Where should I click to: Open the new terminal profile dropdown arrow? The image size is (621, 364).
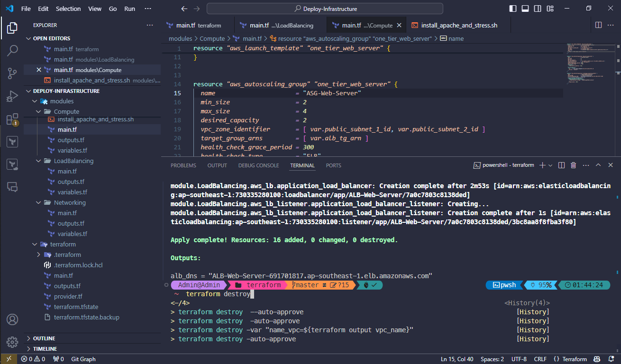click(550, 165)
